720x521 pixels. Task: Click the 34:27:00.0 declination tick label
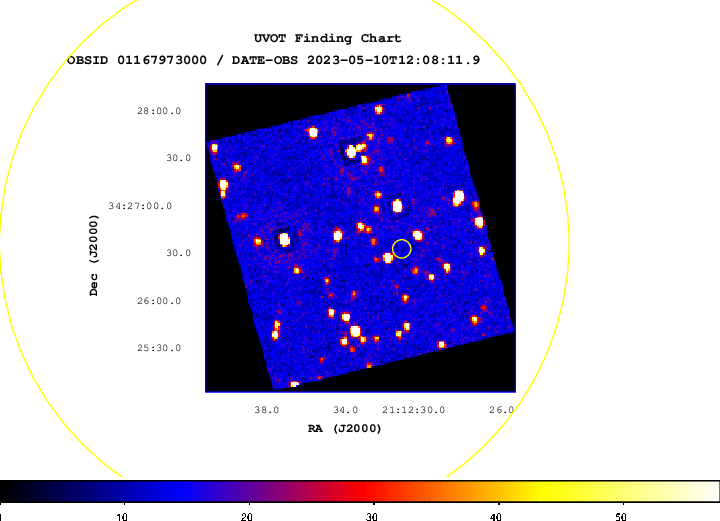(x=140, y=206)
